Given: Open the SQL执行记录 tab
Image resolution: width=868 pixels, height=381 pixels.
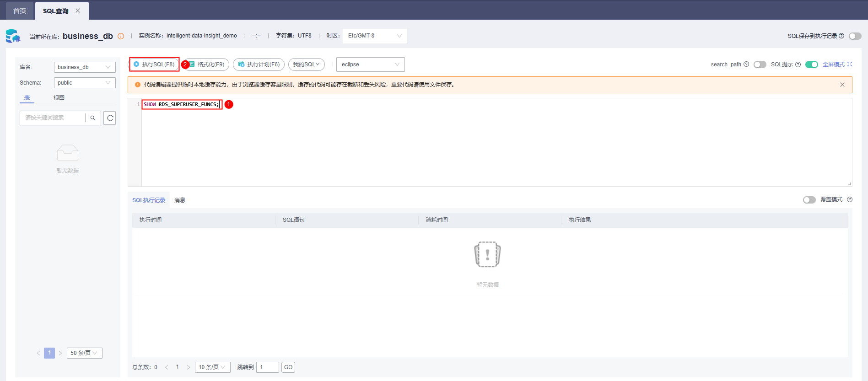Looking at the screenshot, I should point(149,200).
